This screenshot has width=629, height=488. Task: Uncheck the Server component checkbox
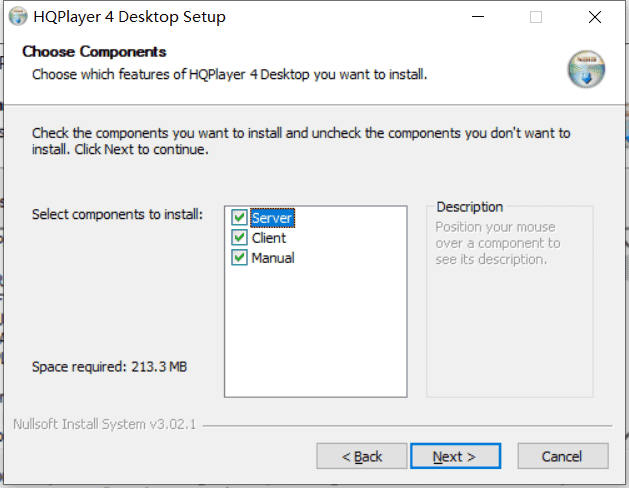pos(239,217)
